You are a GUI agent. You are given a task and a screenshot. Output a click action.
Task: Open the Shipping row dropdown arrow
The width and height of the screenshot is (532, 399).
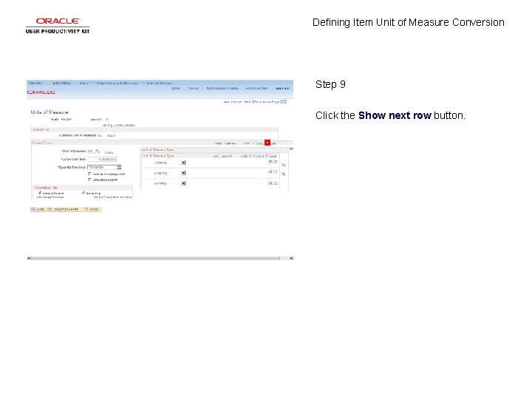point(183,173)
